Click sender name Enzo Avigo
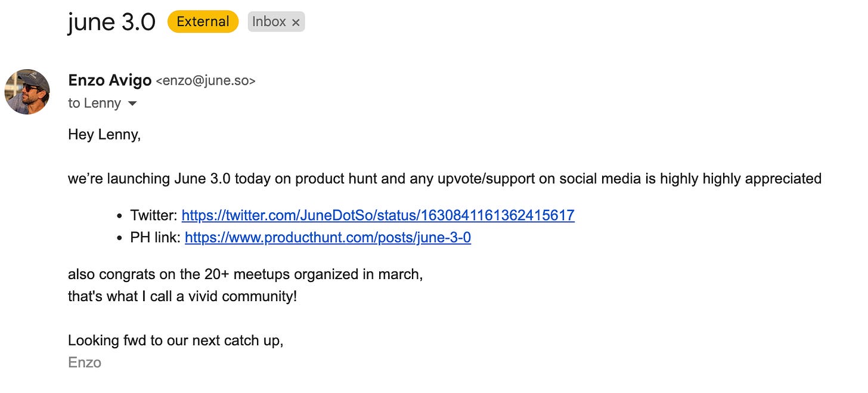The image size is (868, 393). click(110, 81)
